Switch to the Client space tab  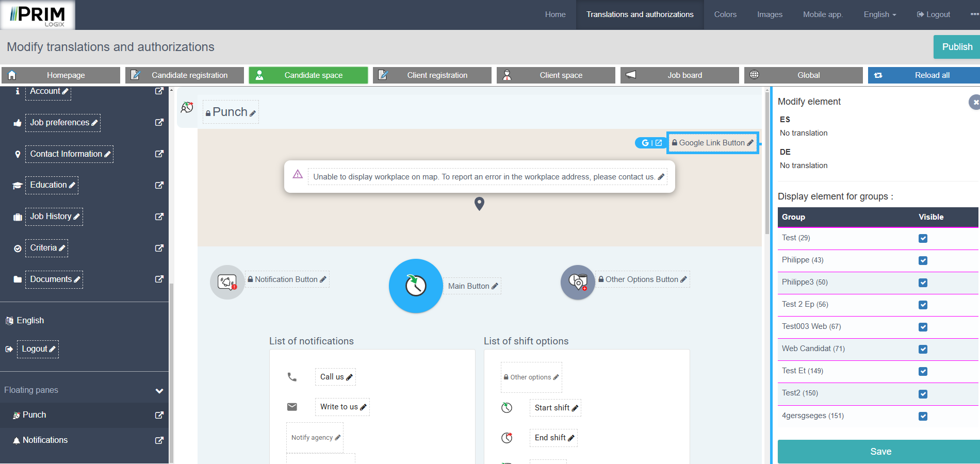point(556,75)
